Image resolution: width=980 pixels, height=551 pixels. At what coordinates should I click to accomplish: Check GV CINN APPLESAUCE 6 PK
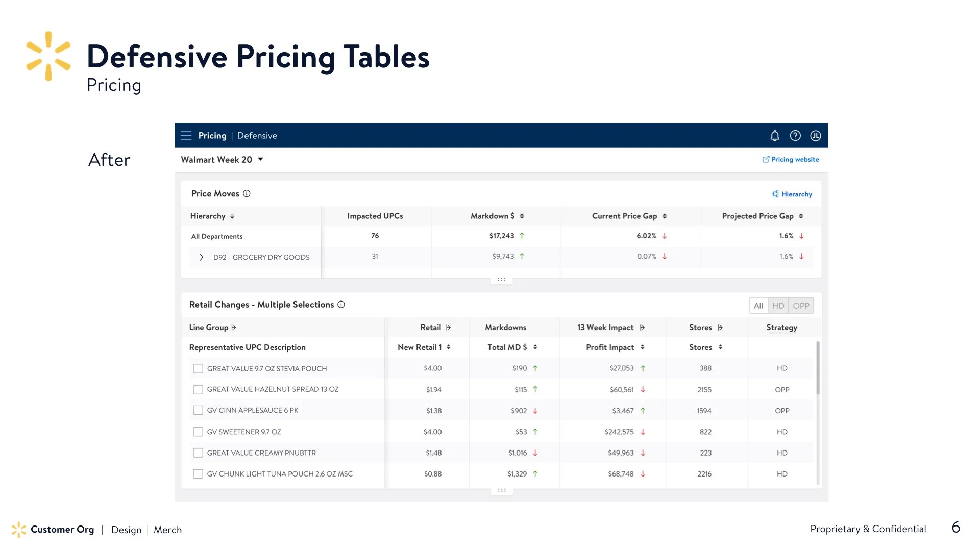[198, 411]
